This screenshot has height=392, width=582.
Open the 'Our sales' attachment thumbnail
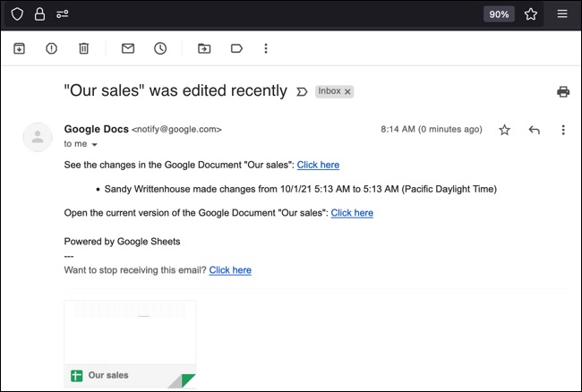(x=130, y=345)
